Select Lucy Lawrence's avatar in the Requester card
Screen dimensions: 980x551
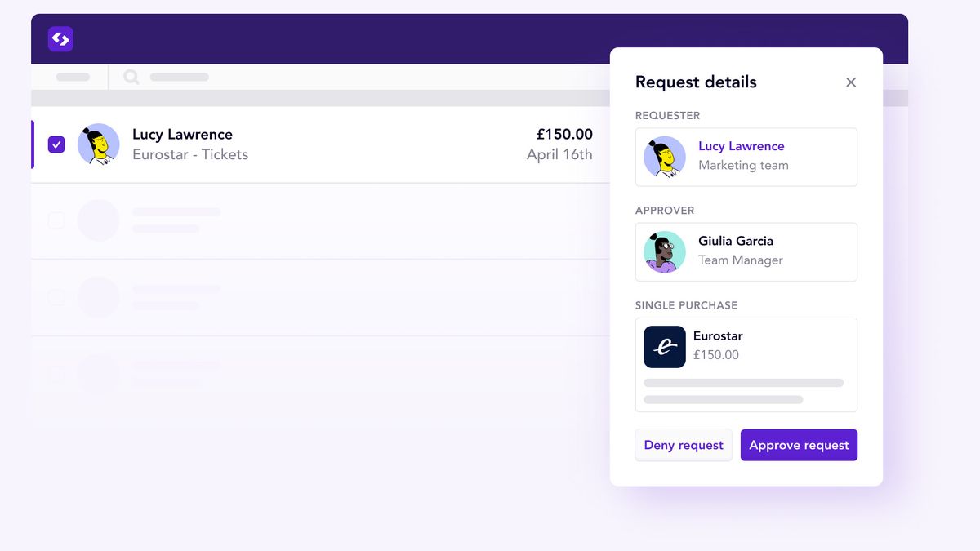coord(665,157)
